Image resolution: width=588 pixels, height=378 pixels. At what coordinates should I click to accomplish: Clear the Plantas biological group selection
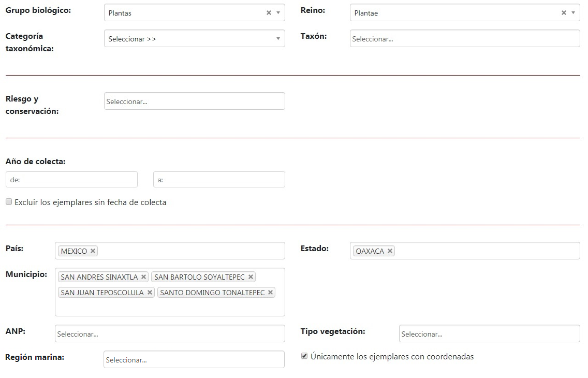click(x=269, y=13)
